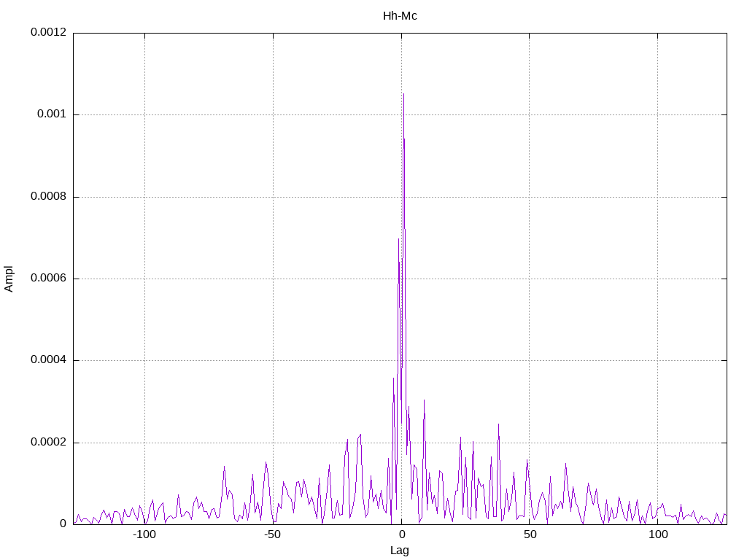
Task: Click the tip of the tallest peak
Action: click(403, 94)
